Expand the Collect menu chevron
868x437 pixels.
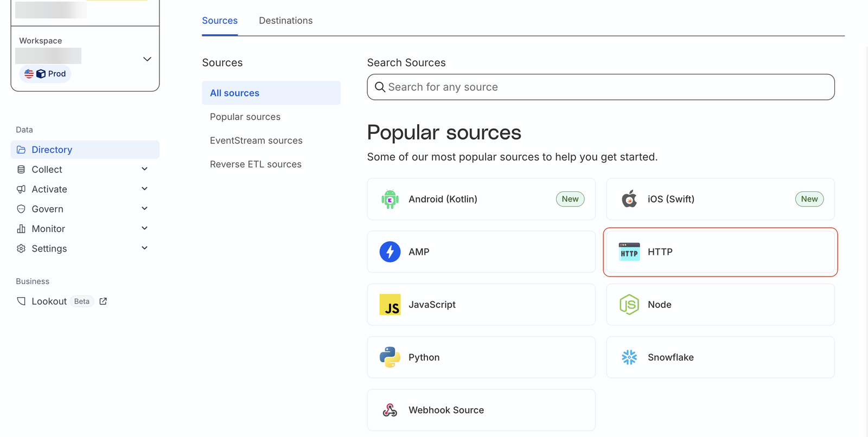145,169
